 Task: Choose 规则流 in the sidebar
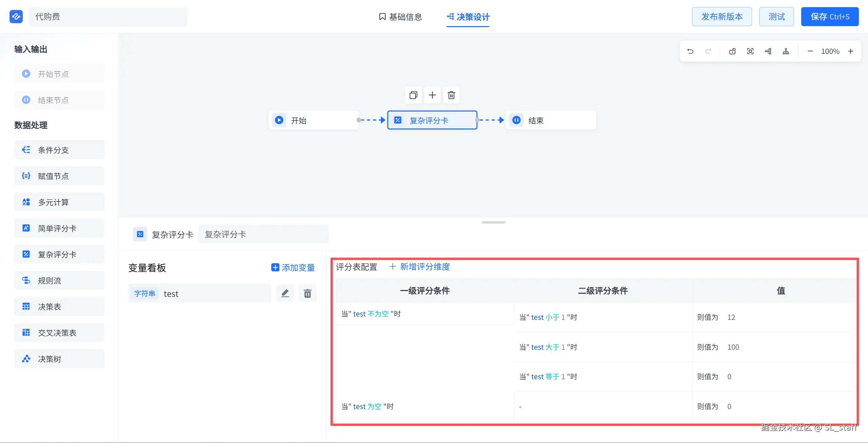59,280
